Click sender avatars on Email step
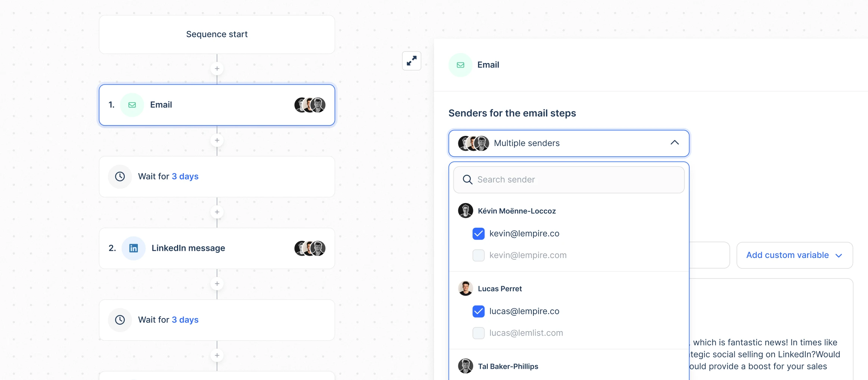This screenshot has height=380, width=868. (310, 105)
